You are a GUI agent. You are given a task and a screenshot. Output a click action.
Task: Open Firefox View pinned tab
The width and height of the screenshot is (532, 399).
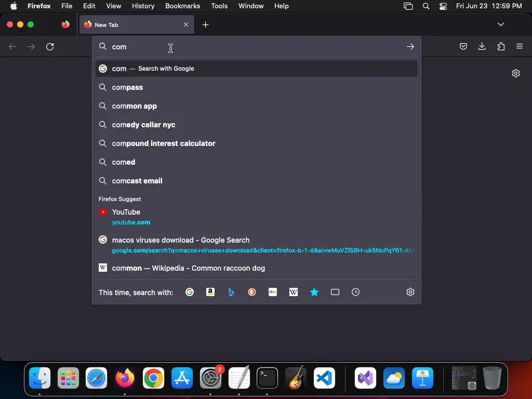click(65, 24)
